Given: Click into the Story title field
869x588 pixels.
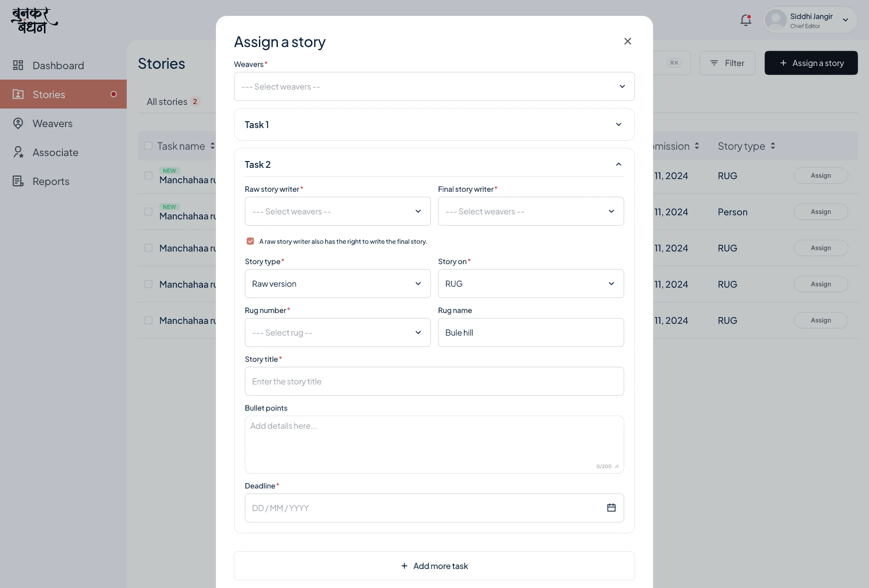Looking at the screenshot, I should tap(434, 381).
